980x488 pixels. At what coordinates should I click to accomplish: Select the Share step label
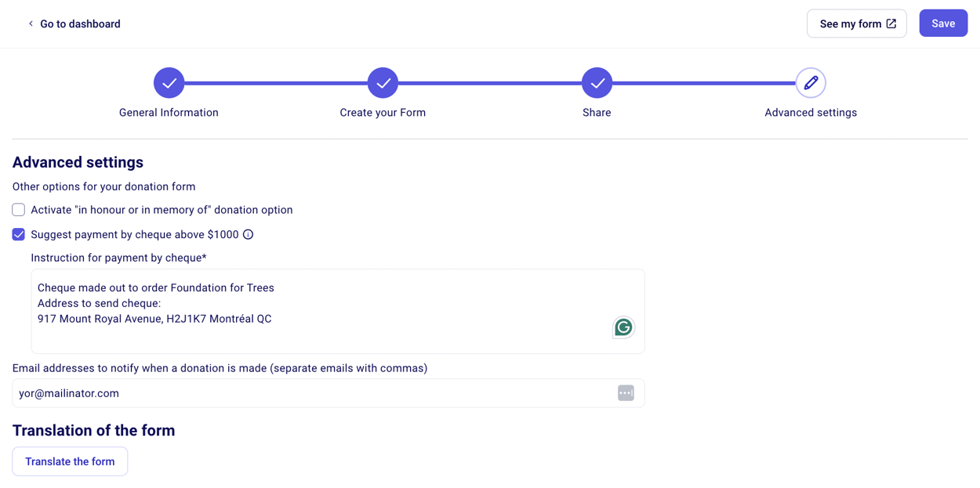tap(597, 112)
